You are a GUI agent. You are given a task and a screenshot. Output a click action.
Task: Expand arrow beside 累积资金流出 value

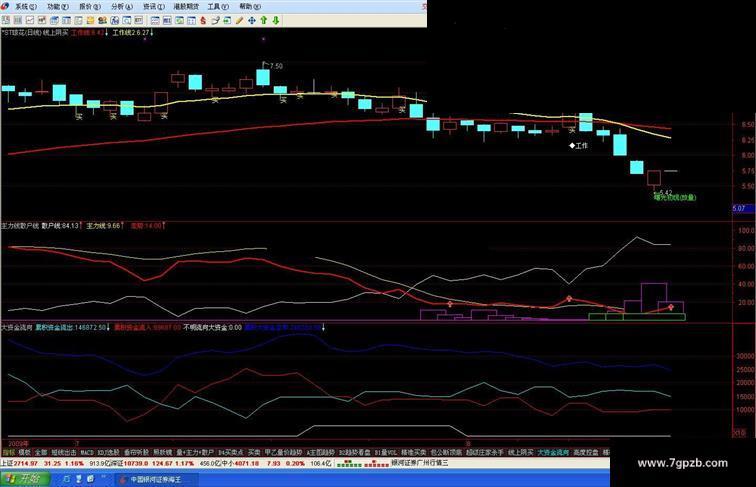tap(108, 327)
